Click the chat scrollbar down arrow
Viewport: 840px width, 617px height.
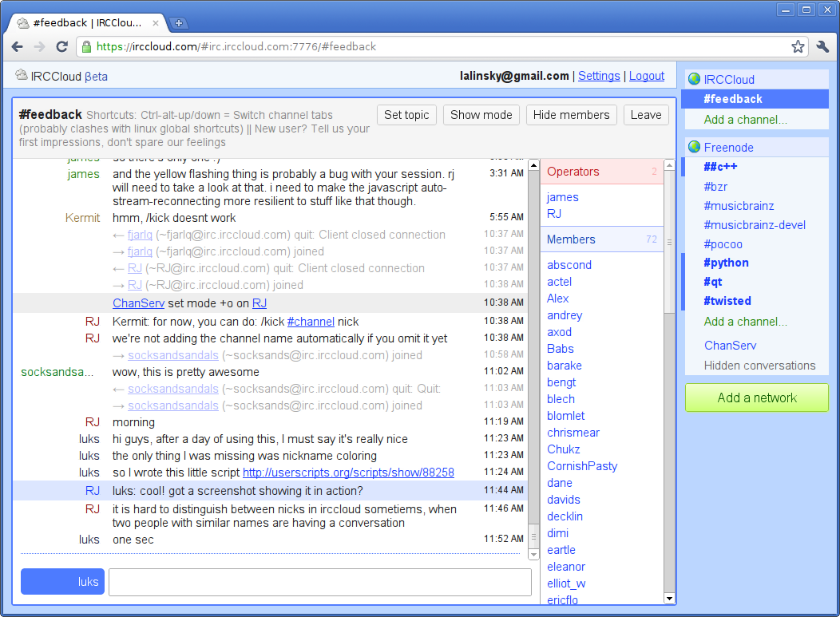(533, 554)
